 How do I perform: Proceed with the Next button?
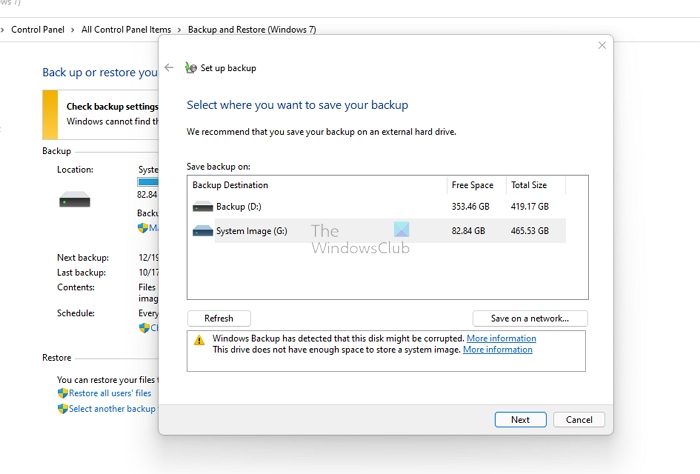point(521,420)
